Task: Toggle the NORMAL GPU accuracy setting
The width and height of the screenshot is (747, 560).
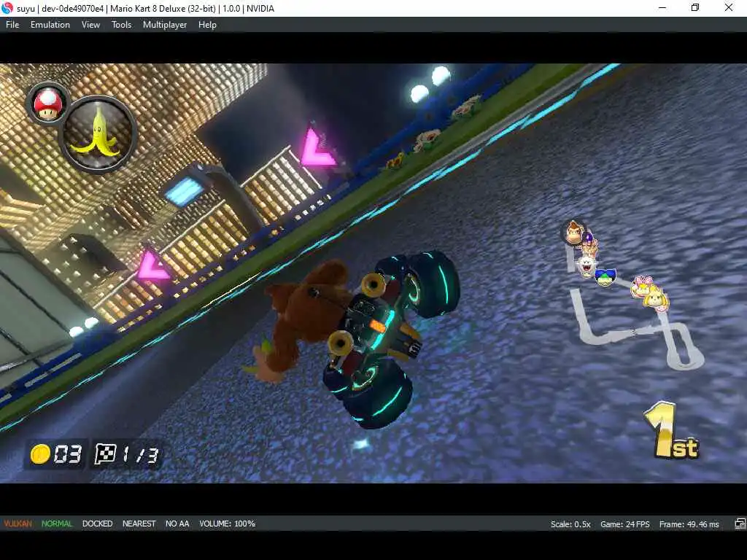Action: (57, 524)
